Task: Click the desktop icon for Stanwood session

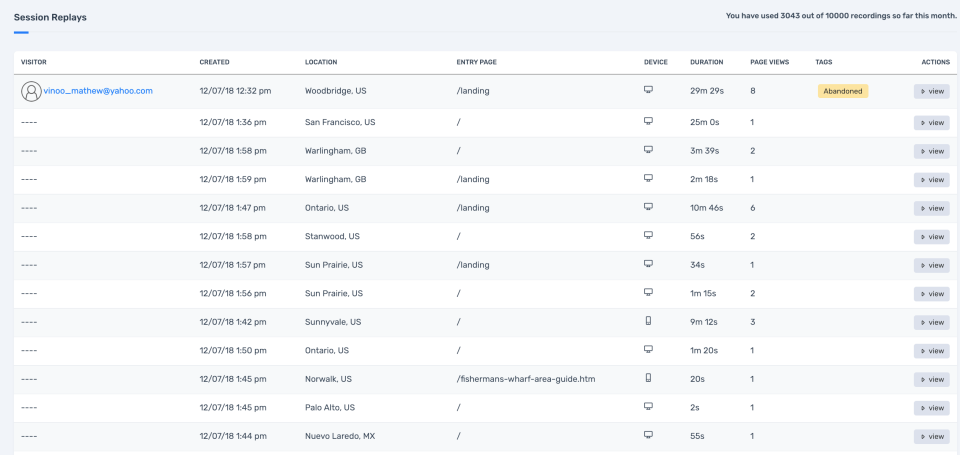Action: [x=648, y=236]
